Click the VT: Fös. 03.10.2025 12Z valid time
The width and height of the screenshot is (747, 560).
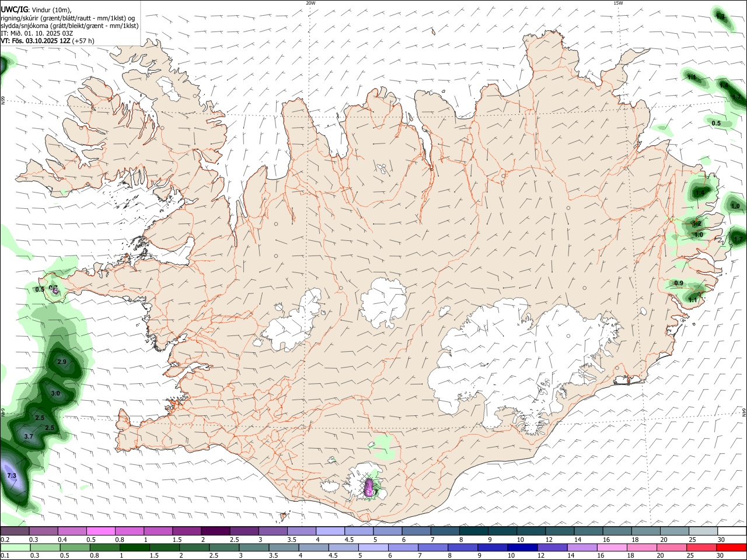click(36, 41)
